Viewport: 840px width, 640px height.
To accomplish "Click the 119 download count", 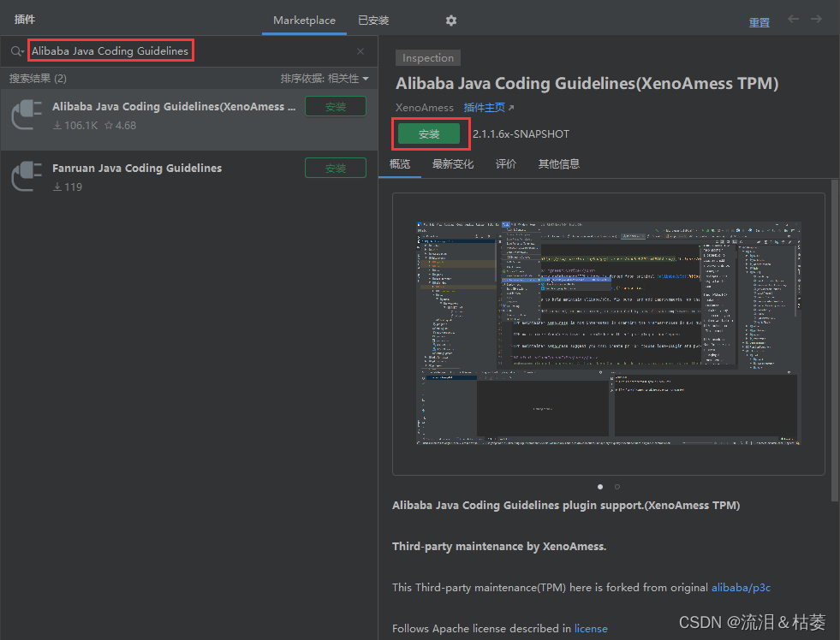I will pos(68,187).
